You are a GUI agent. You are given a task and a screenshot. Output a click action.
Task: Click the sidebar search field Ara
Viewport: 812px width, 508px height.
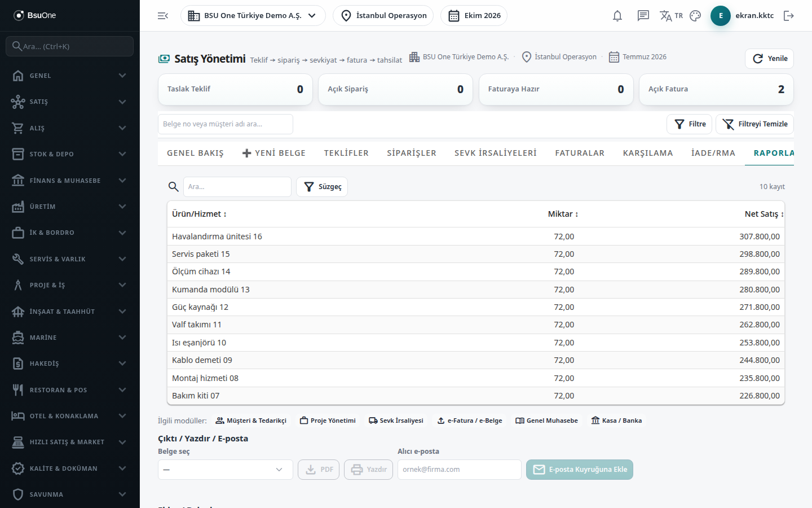[70, 46]
